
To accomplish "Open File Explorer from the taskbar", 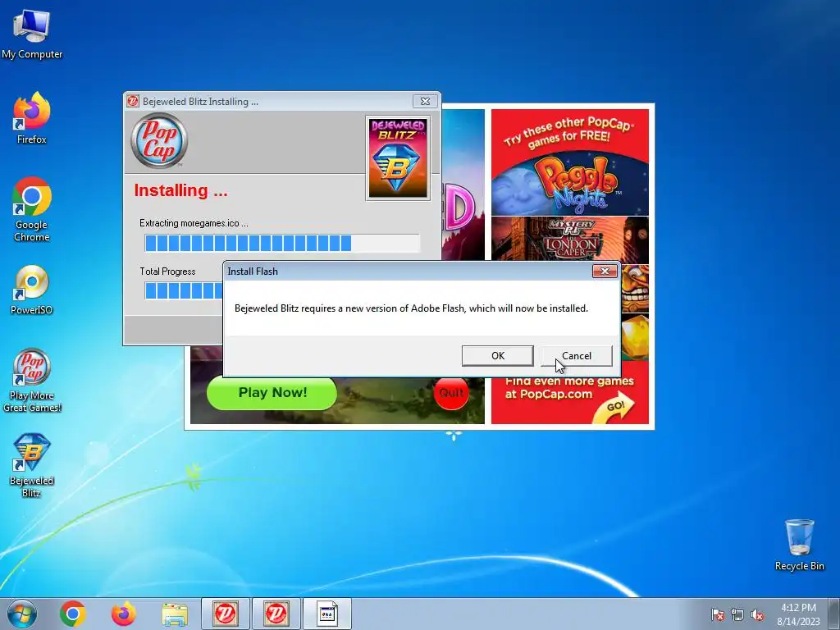I will [x=175, y=614].
